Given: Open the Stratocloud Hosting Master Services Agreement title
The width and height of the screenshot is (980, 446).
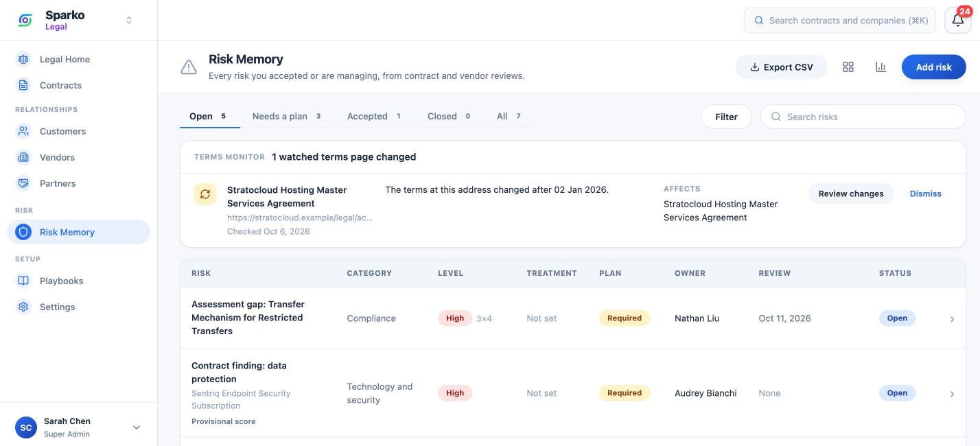Looking at the screenshot, I should (287, 196).
